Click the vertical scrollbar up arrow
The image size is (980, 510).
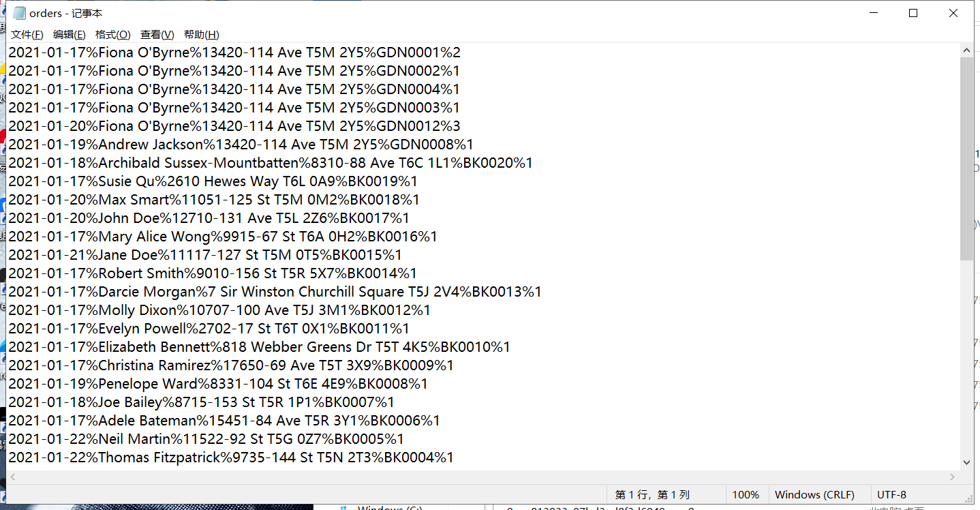click(966, 49)
